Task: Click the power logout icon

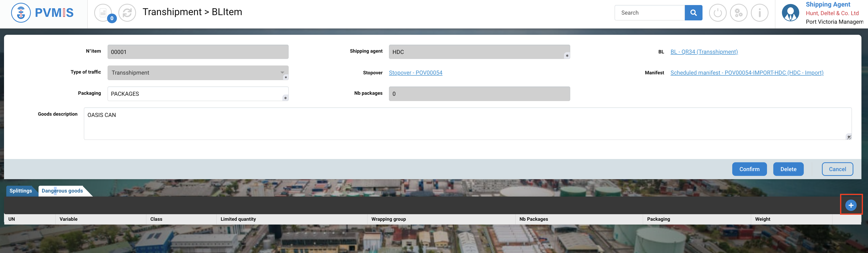Action: [717, 13]
